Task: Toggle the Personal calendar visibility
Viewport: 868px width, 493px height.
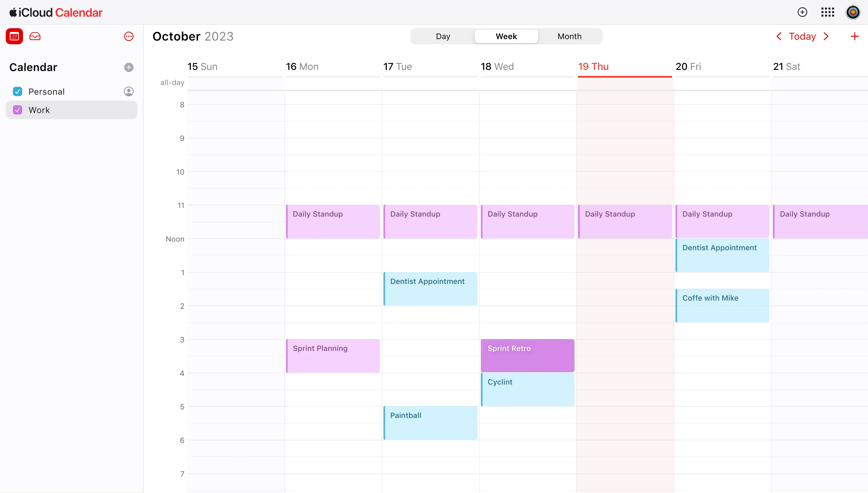Action: (17, 91)
